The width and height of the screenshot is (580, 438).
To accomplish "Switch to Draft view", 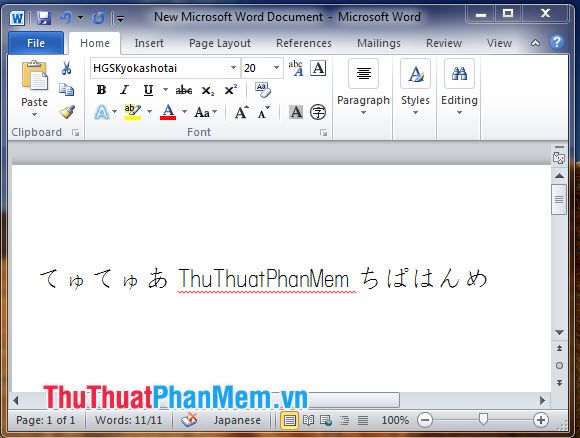I will point(363,420).
